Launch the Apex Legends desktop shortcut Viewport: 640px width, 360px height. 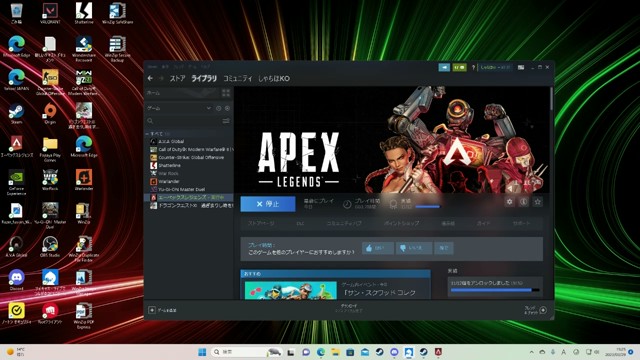coord(16,147)
